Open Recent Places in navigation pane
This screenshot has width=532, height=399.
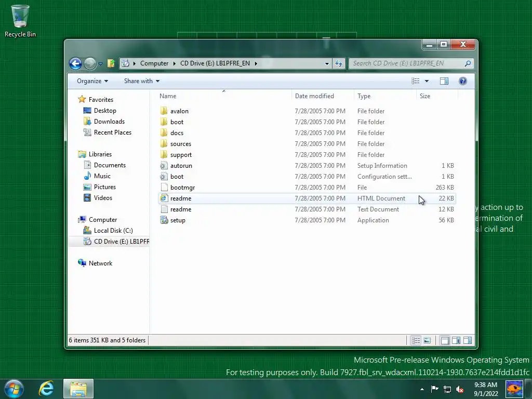112,132
